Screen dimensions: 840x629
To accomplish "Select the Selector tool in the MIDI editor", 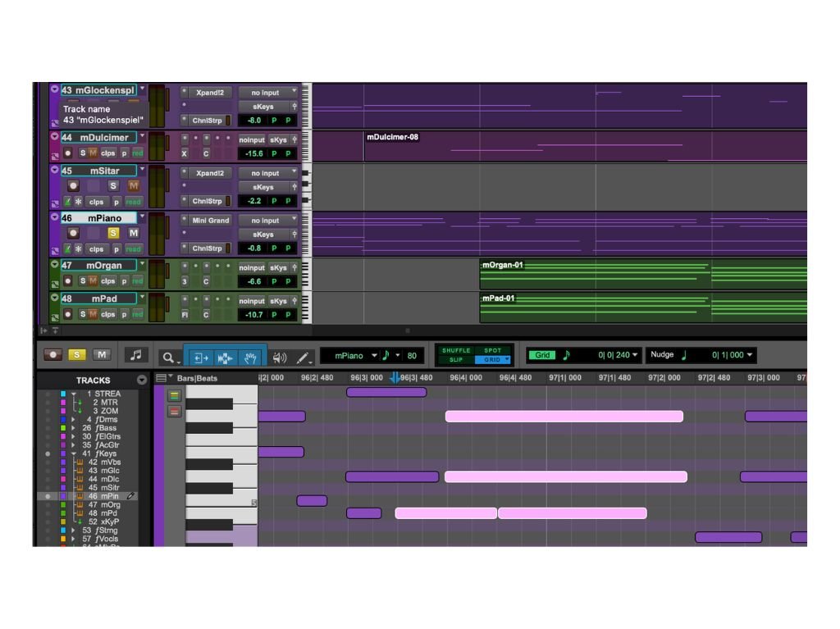I will click(225, 358).
